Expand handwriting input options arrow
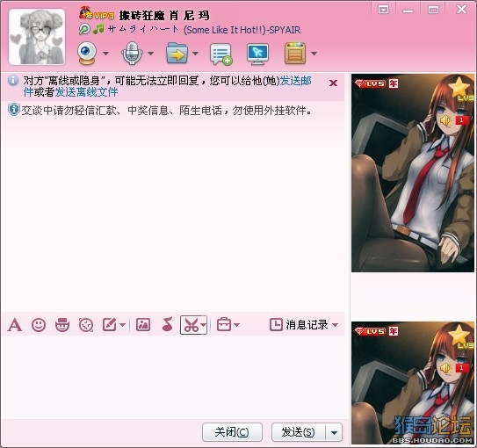The width and height of the screenshot is (477, 448). click(x=123, y=325)
